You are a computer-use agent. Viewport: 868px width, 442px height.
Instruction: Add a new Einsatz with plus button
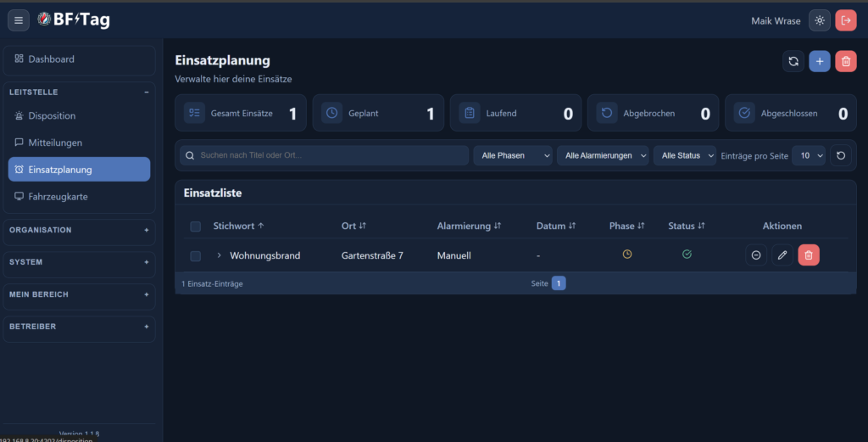(820, 61)
